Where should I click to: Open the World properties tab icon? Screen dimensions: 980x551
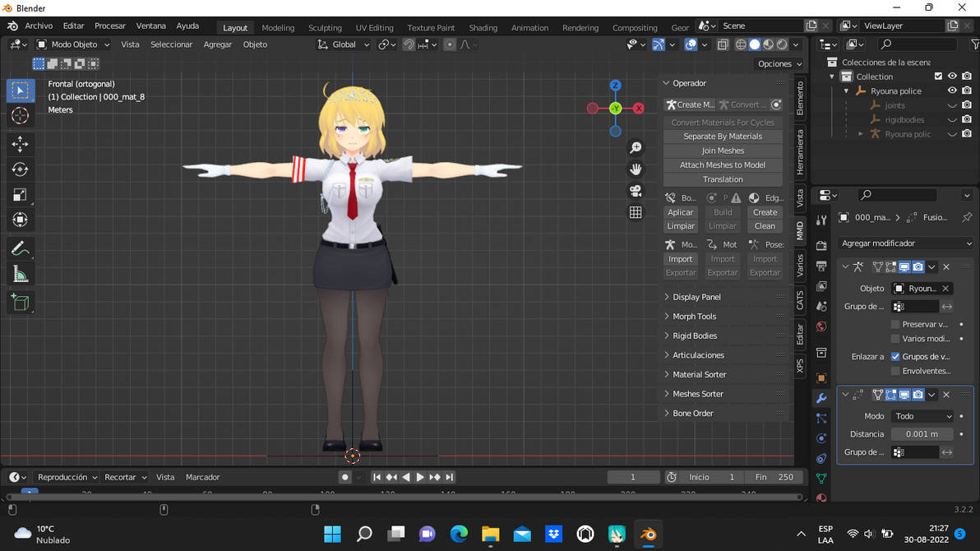821,326
